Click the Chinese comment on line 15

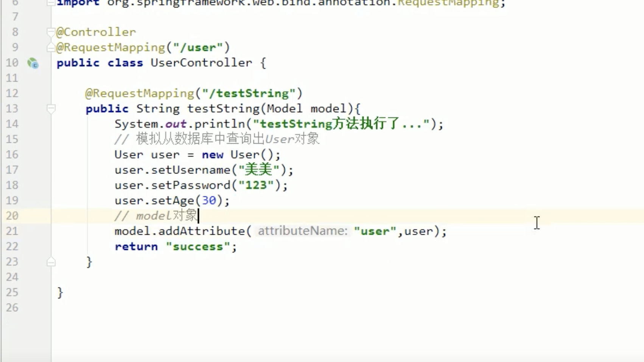click(217, 139)
